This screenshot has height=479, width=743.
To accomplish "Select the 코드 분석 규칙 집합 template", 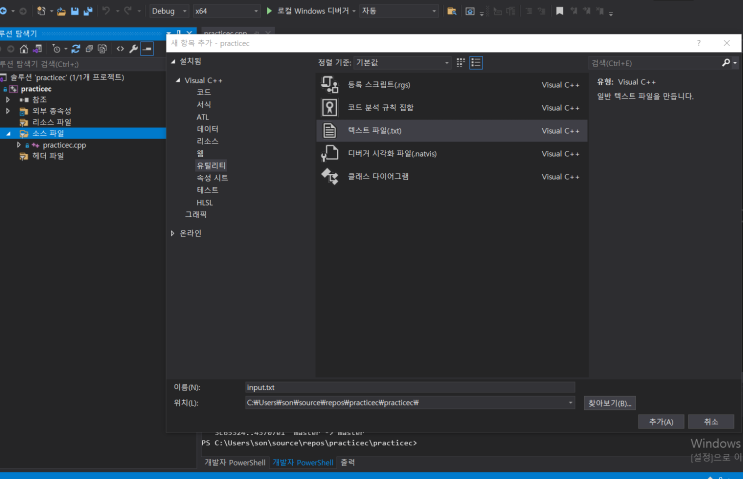I will click(452, 108).
